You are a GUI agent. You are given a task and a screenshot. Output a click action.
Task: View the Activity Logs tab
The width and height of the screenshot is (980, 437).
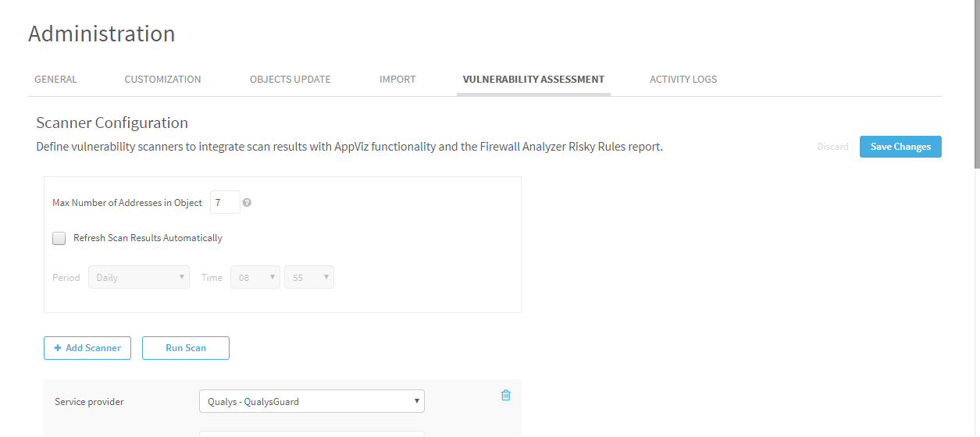(x=682, y=80)
